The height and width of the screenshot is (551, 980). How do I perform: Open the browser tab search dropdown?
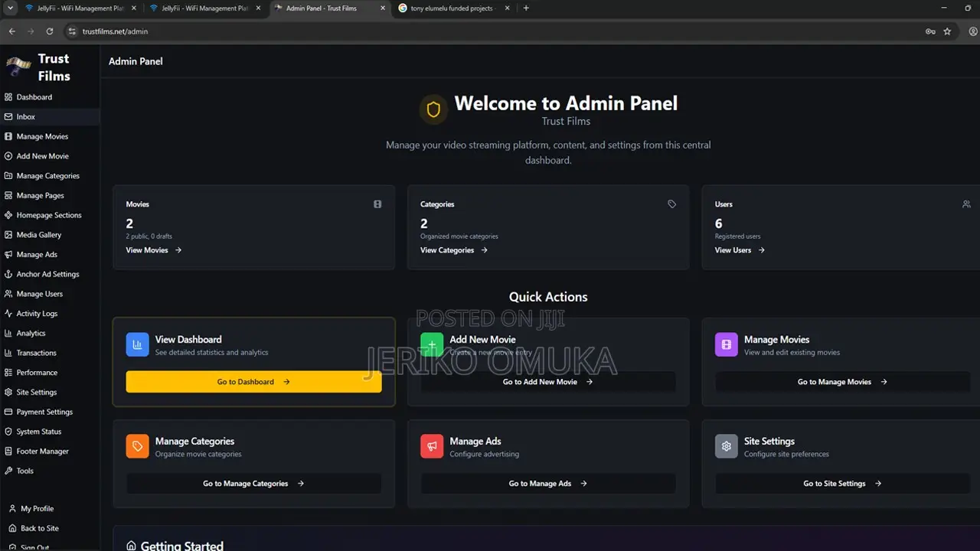tap(10, 8)
